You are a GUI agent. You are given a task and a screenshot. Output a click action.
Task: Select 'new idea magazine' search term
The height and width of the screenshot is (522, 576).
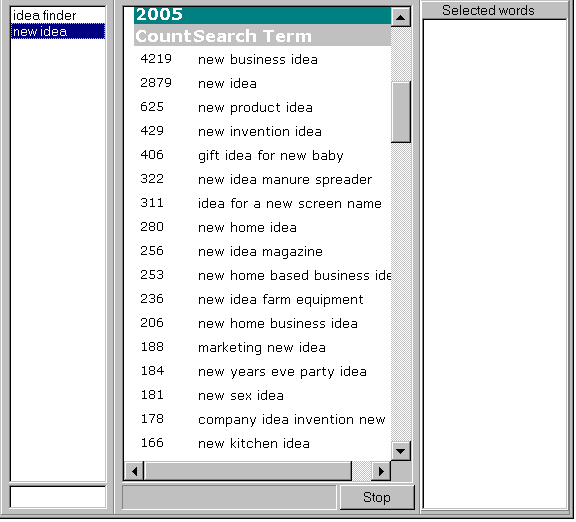260,252
